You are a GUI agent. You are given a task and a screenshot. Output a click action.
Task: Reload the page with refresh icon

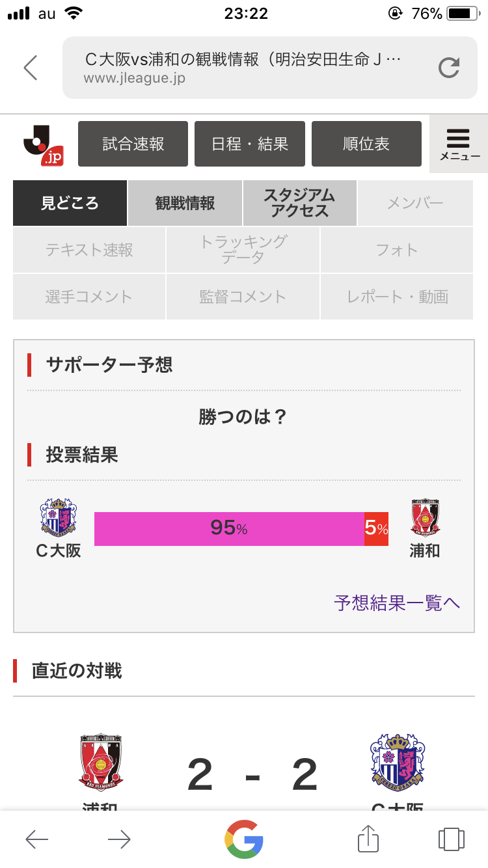pyautogui.click(x=449, y=68)
